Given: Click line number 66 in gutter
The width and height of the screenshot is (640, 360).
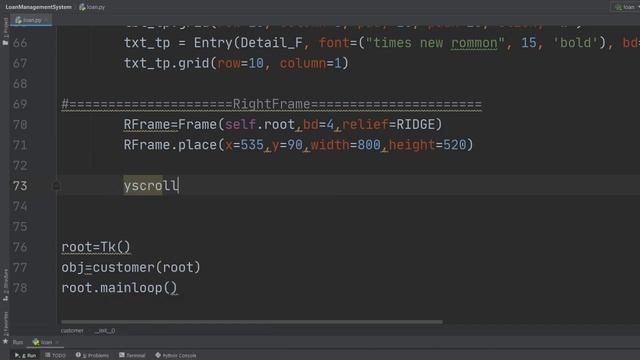Looking at the screenshot, I should pos(20,43).
